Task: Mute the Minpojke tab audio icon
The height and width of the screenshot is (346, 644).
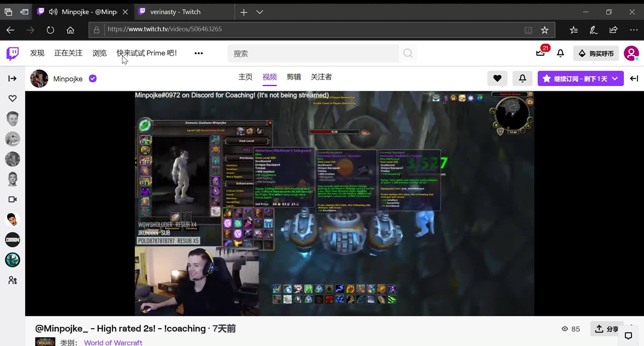Action: click(x=53, y=12)
